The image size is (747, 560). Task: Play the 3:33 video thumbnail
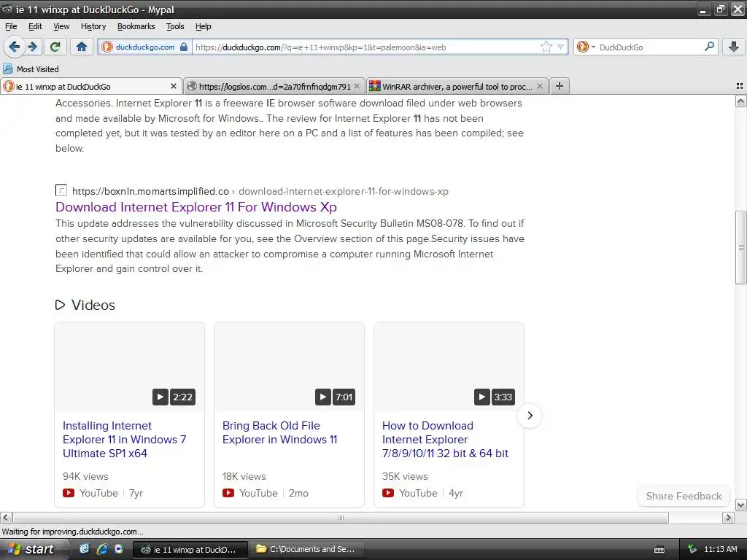pyautogui.click(x=449, y=367)
